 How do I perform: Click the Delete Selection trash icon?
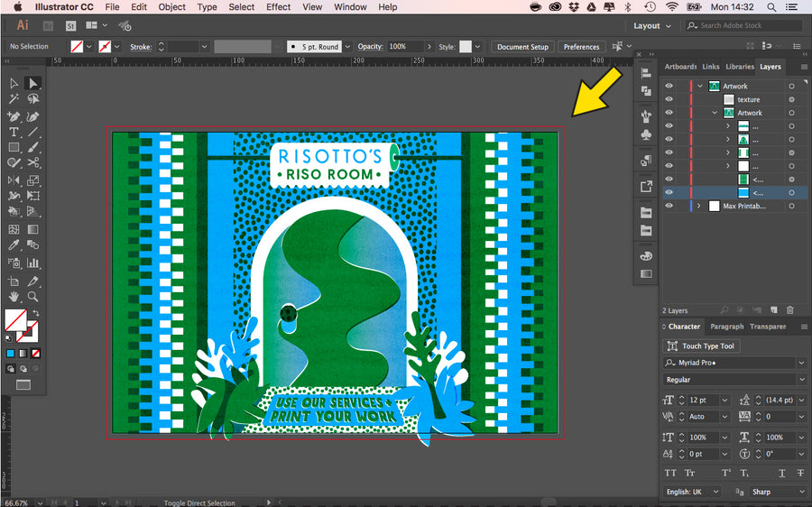[x=789, y=310]
